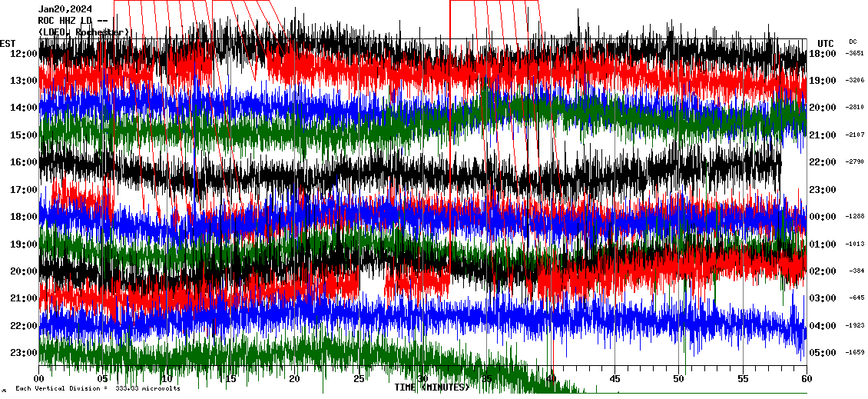The height and width of the screenshot is (399, 868).
Task: Click the 20:00 EST row label
Action: tap(25, 271)
